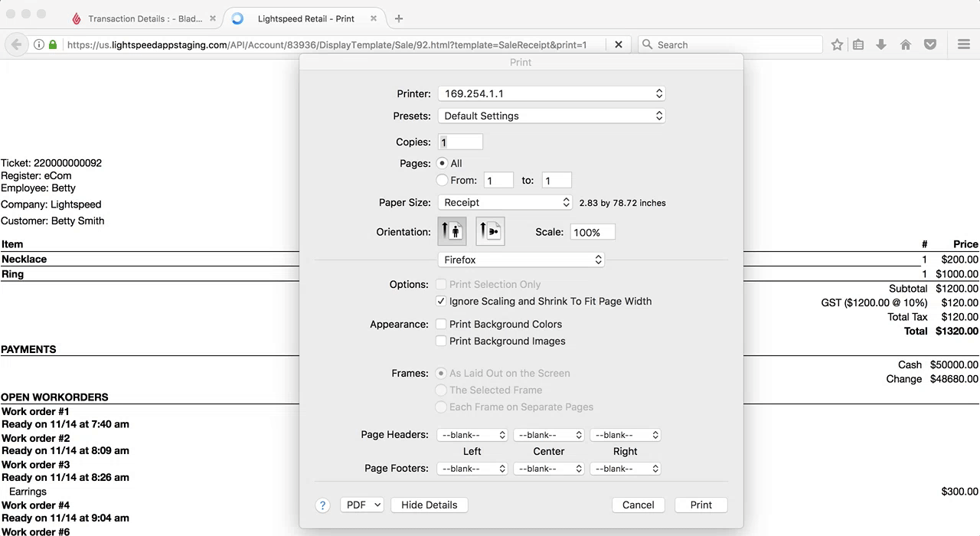Screen dimensions: 980x536
Task: Close the Transaction Details tab
Action: point(213,18)
